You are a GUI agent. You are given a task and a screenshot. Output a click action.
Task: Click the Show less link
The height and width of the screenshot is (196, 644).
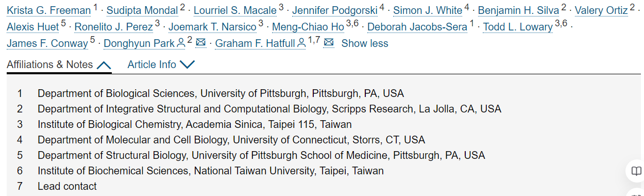click(x=365, y=44)
